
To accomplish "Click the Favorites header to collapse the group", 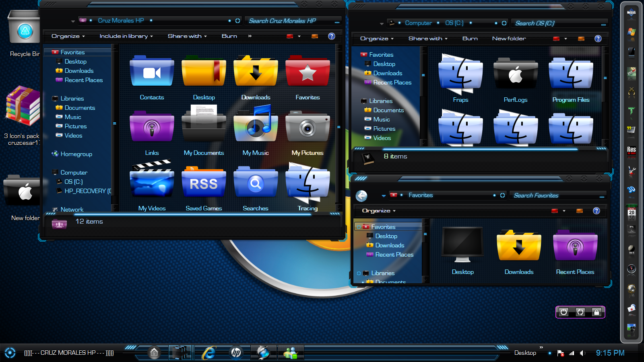I will pos(74,52).
